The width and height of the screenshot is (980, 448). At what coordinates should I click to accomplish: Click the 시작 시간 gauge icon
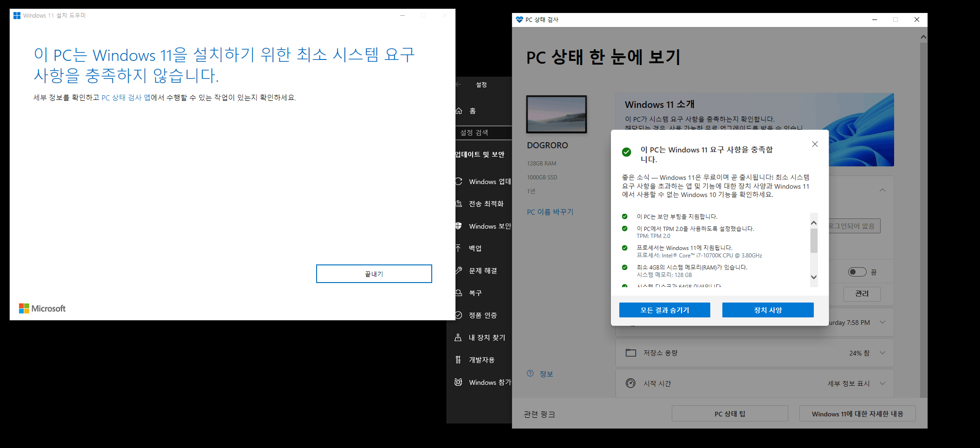[x=630, y=383]
